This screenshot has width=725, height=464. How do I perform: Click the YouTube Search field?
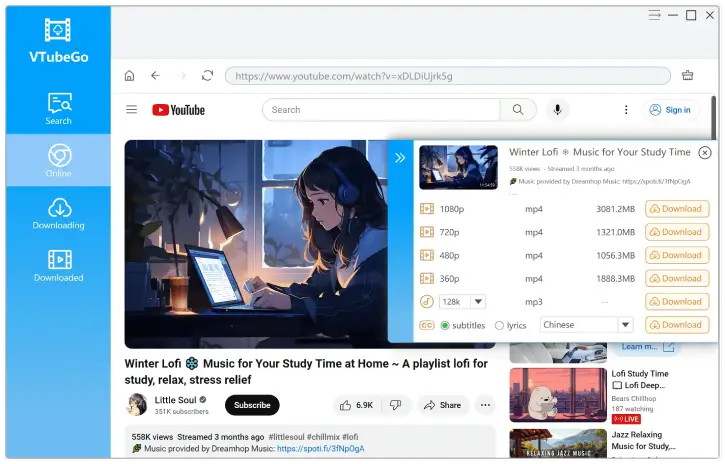click(381, 110)
